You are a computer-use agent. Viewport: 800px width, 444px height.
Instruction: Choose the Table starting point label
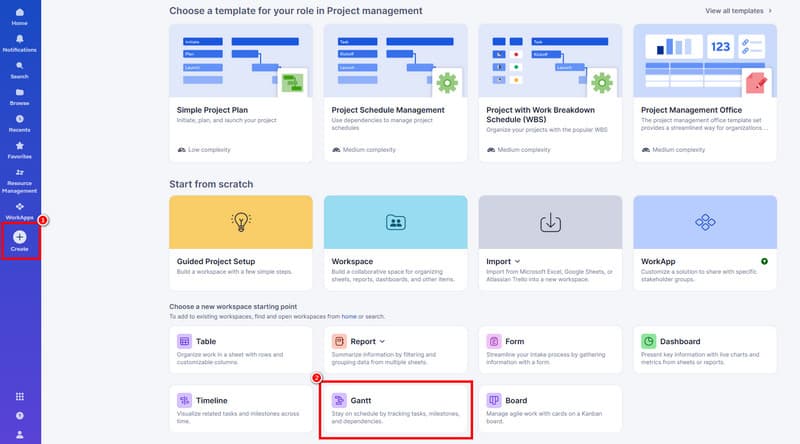[x=206, y=341]
